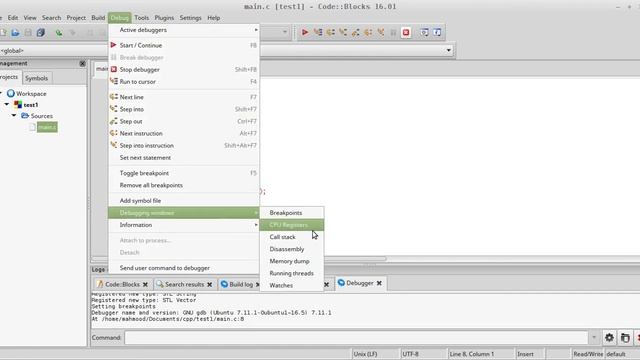Click the Save file toolbar icon

coord(28,33)
